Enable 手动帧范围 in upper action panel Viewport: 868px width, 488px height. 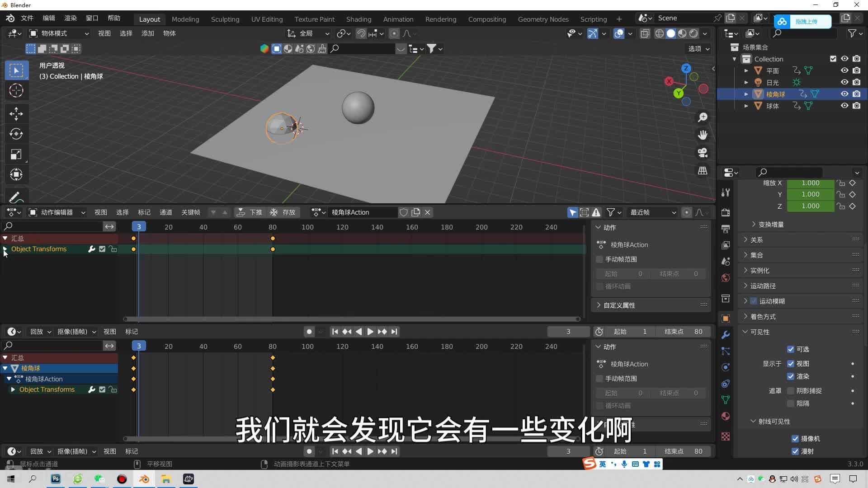click(x=599, y=259)
